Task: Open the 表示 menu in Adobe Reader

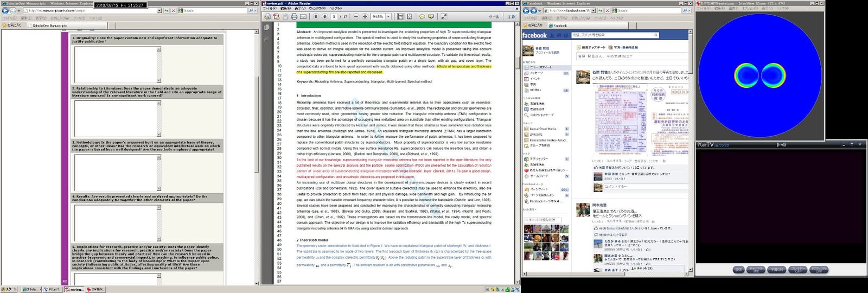Action: tap(299, 8)
